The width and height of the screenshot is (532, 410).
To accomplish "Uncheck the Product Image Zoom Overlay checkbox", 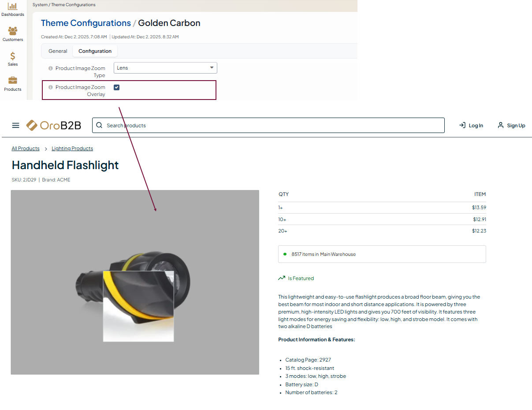I will pyautogui.click(x=116, y=87).
